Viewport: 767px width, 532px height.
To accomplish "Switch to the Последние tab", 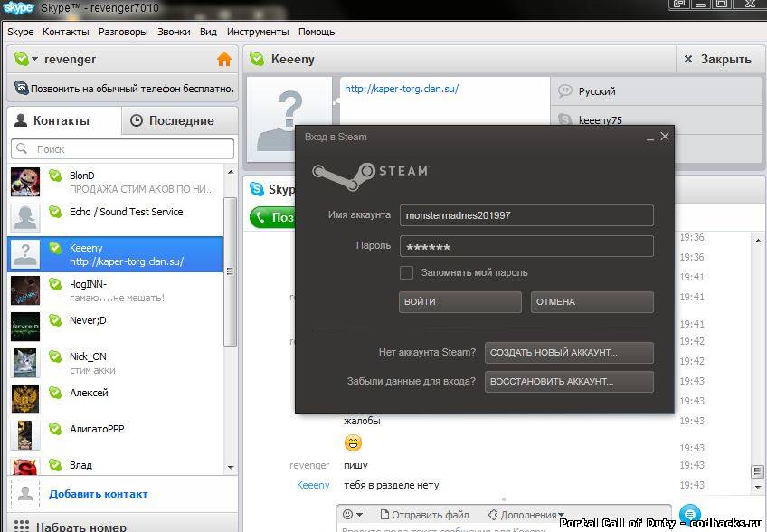I will (179, 120).
